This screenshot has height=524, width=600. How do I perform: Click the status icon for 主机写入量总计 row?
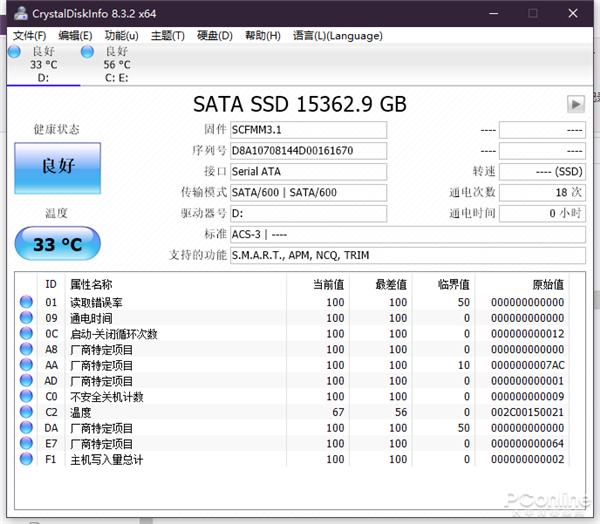[x=26, y=459]
